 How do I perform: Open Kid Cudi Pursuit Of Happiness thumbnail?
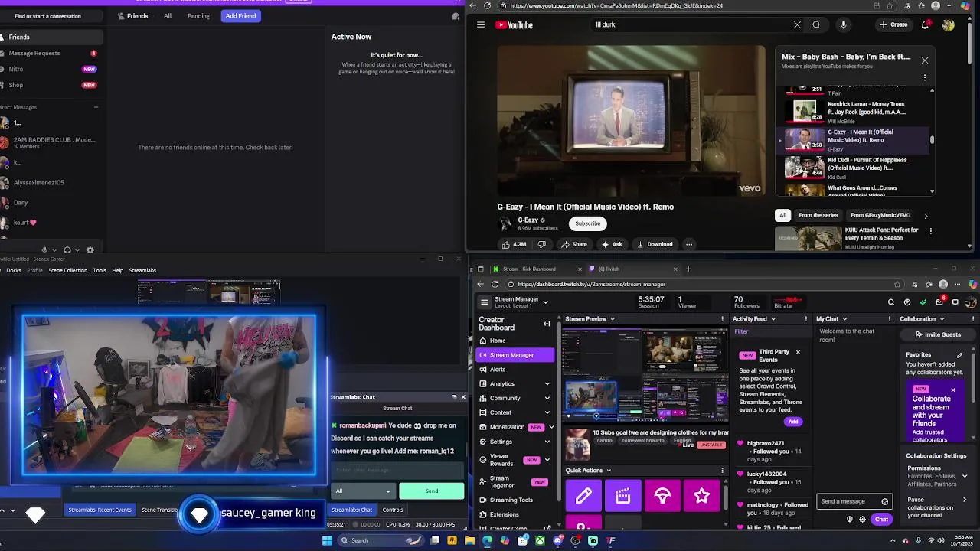[804, 167]
